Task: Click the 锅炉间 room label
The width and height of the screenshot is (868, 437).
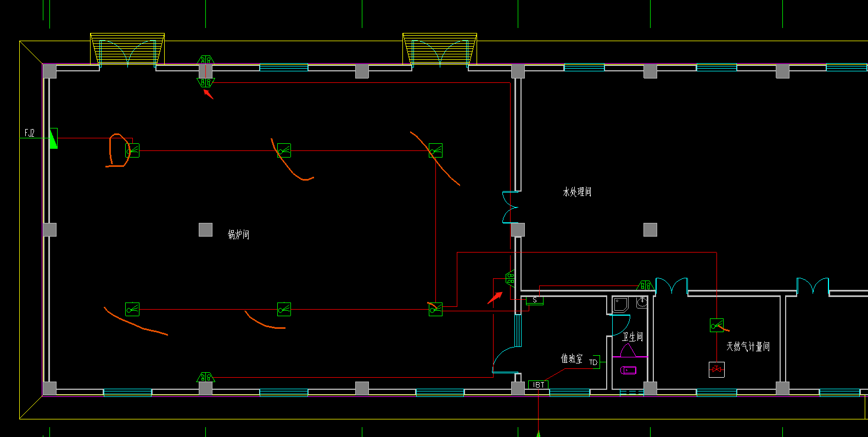Action: coord(239,234)
